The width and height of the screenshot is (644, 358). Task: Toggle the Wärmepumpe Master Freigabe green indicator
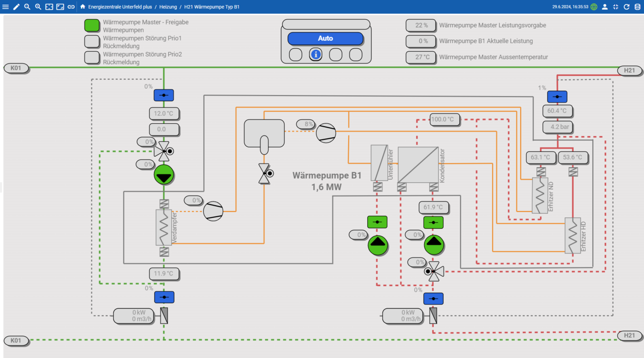[92, 26]
